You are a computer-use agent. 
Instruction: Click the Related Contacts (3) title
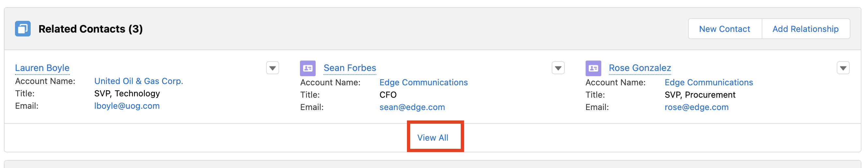point(91,29)
